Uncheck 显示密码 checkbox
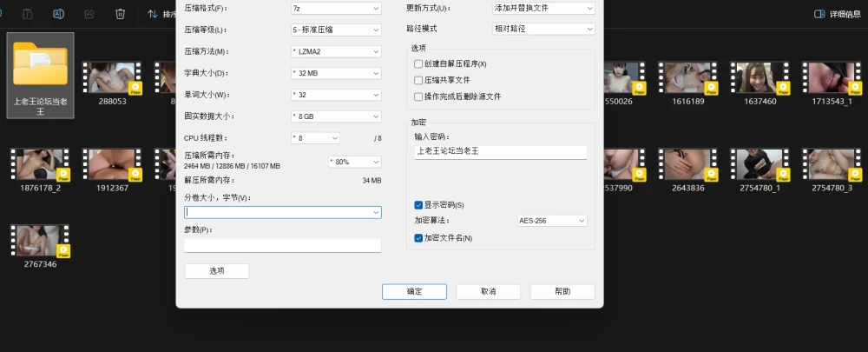The height and width of the screenshot is (352, 868). (x=418, y=205)
